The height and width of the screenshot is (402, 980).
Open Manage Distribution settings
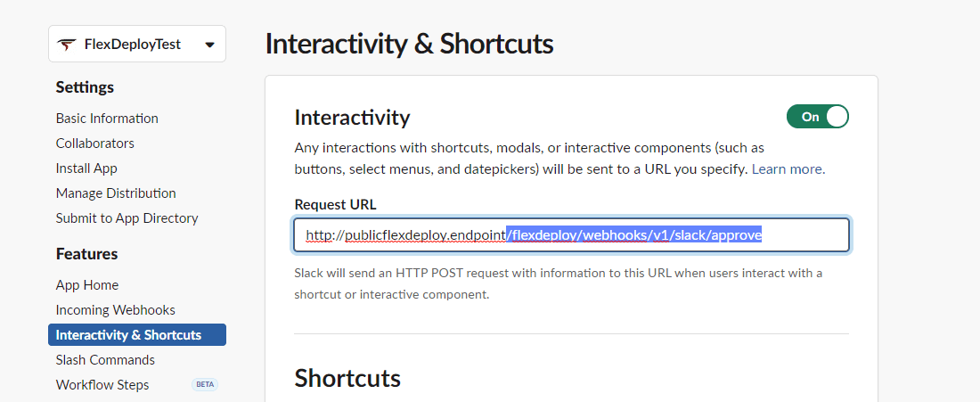coord(116,193)
